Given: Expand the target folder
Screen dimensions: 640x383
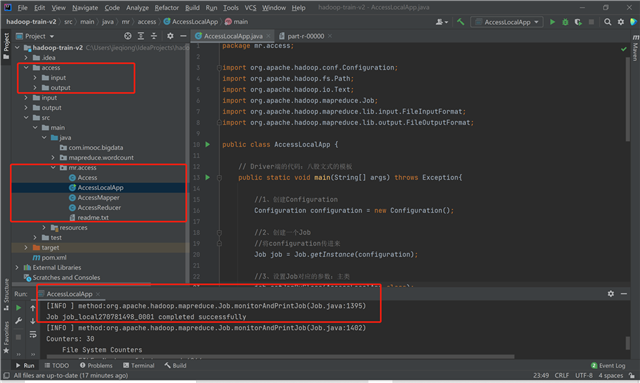Looking at the screenshot, I should pyautogui.click(x=26, y=247).
